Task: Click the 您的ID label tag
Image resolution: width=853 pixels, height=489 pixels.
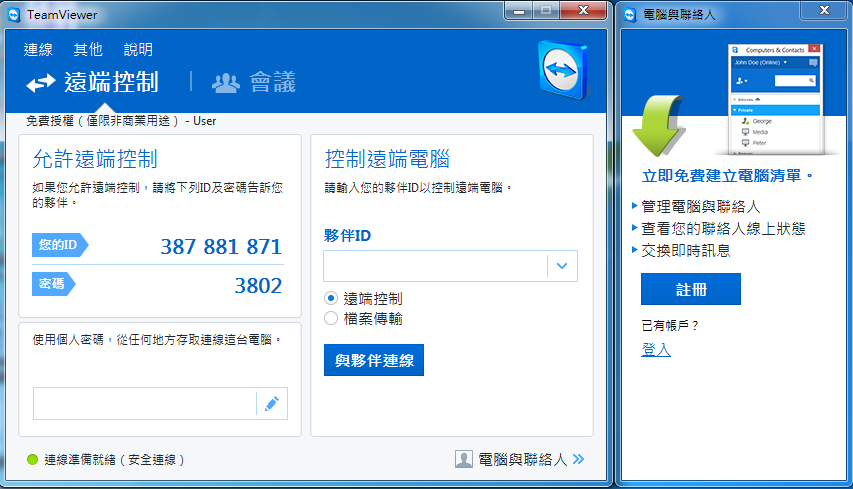Action: pos(60,245)
